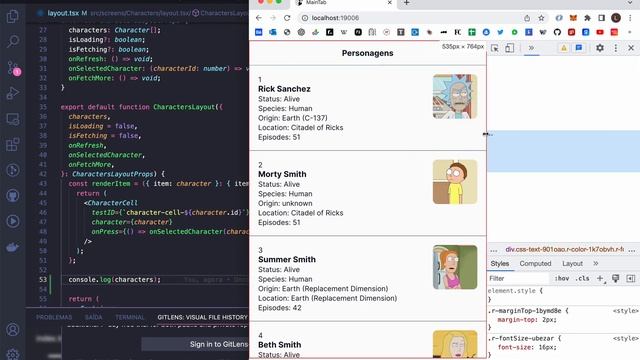Open the Extensions view in VS Code
This screenshot has width=640, height=360.
pos(13,144)
